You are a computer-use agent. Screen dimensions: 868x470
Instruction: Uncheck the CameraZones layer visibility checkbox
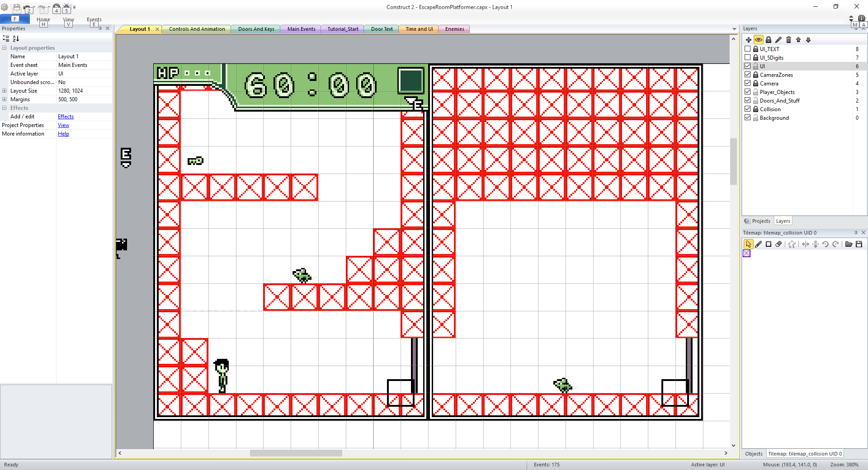tap(748, 75)
